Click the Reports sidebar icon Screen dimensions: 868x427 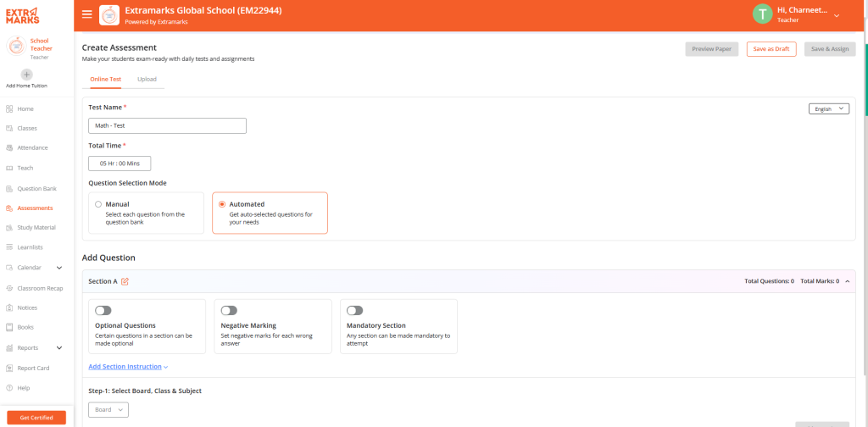[9, 348]
